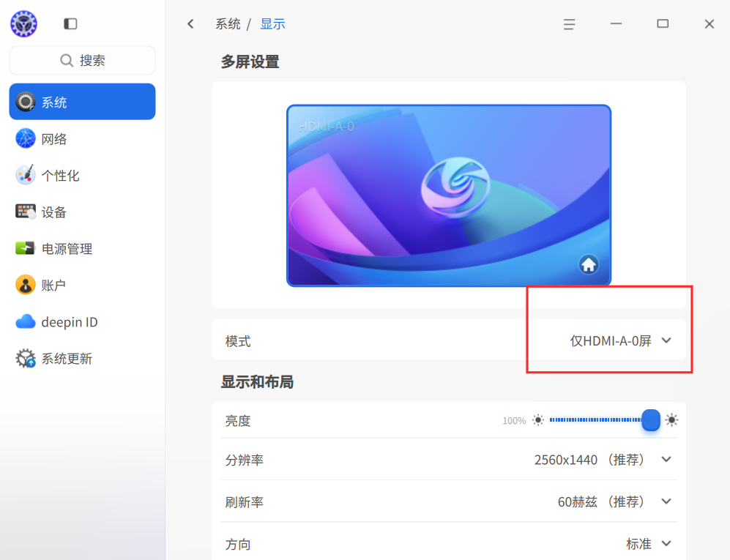
Task: Click the 显示和布局 heading
Action: [x=257, y=381]
